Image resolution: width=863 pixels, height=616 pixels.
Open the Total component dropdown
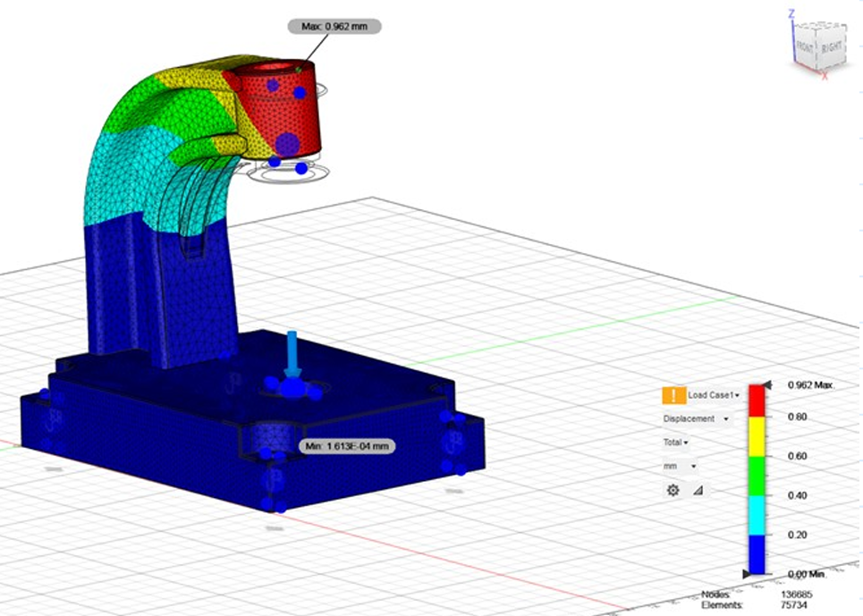(x=675, y=443)
